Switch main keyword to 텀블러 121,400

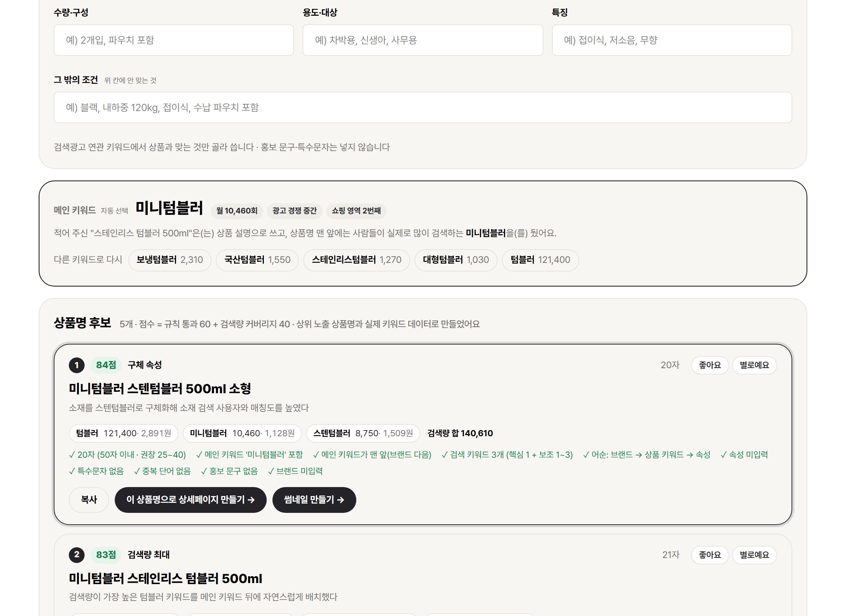[540, 260]
